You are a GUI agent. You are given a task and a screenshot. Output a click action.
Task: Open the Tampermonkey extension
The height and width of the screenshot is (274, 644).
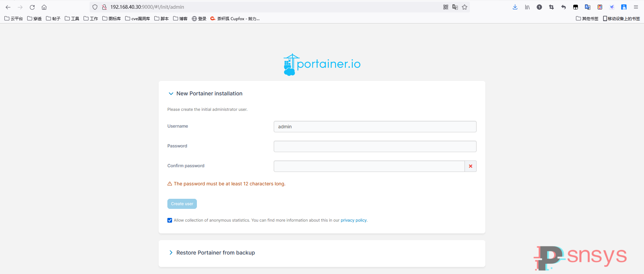pyautogui.click(x=576, y=7)
